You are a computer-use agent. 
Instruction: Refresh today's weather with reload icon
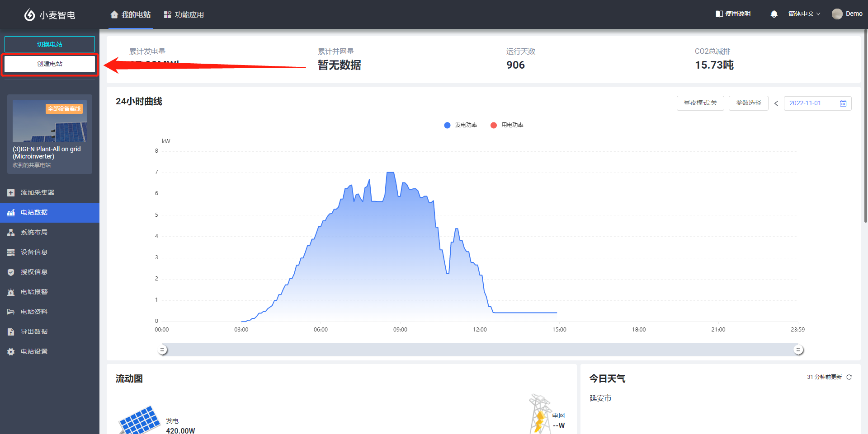pos(849,377)
